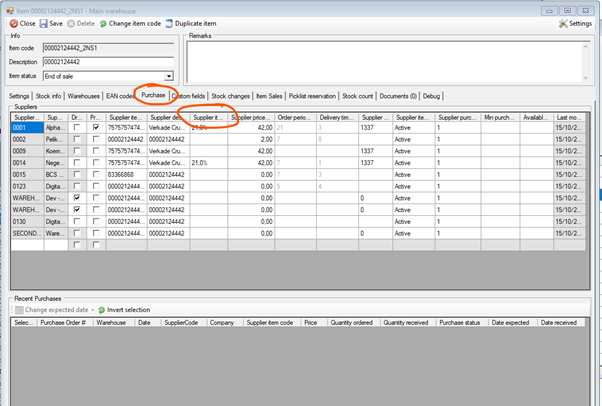Open the Picklist reservation tab
The height and width of the screenshot is (406, 602).
pos(312,96)
